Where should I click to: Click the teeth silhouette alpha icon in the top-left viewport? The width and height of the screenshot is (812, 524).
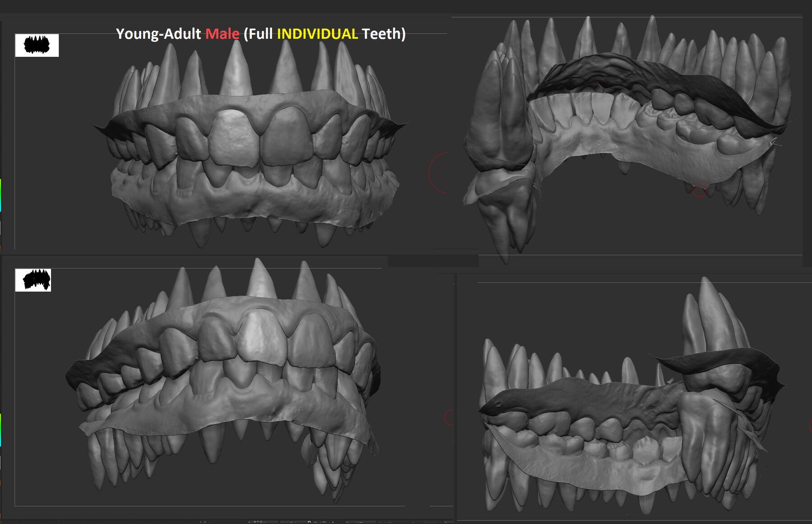[x=38, y=45]
